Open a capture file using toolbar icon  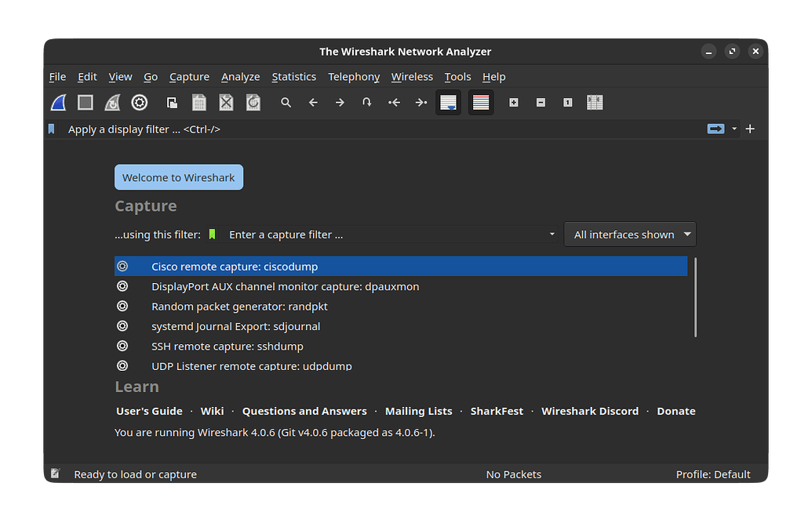tap(172, 102)
